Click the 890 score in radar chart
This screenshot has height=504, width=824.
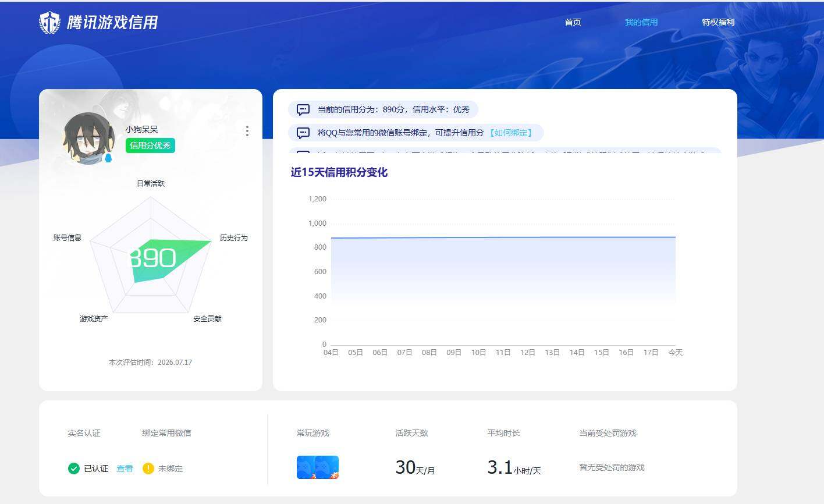(x=151, y=258)
